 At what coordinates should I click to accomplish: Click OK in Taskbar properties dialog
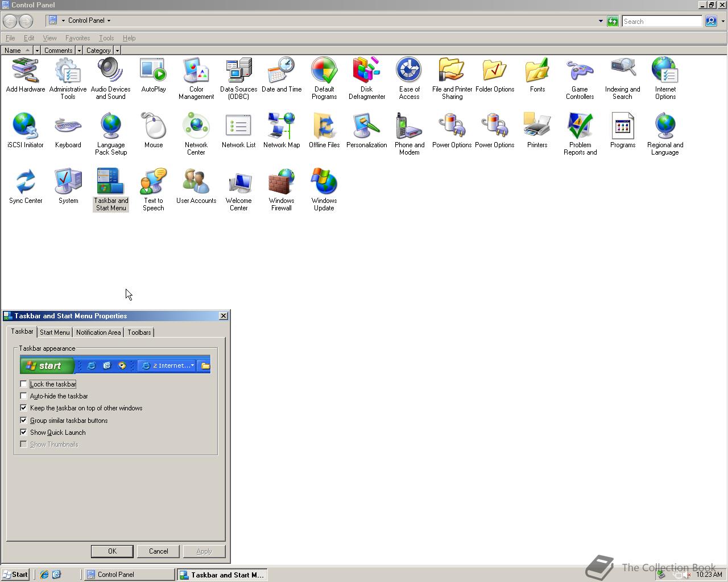coord(112,551)
